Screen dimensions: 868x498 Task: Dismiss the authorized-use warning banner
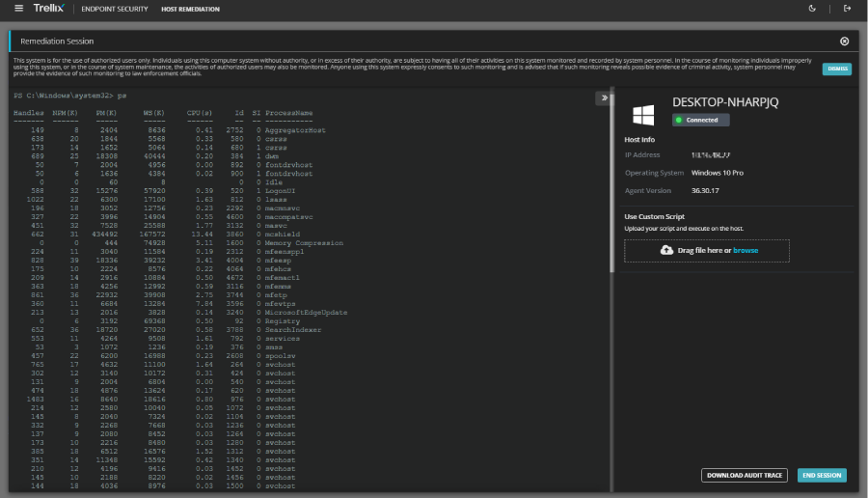coord(837,69)
